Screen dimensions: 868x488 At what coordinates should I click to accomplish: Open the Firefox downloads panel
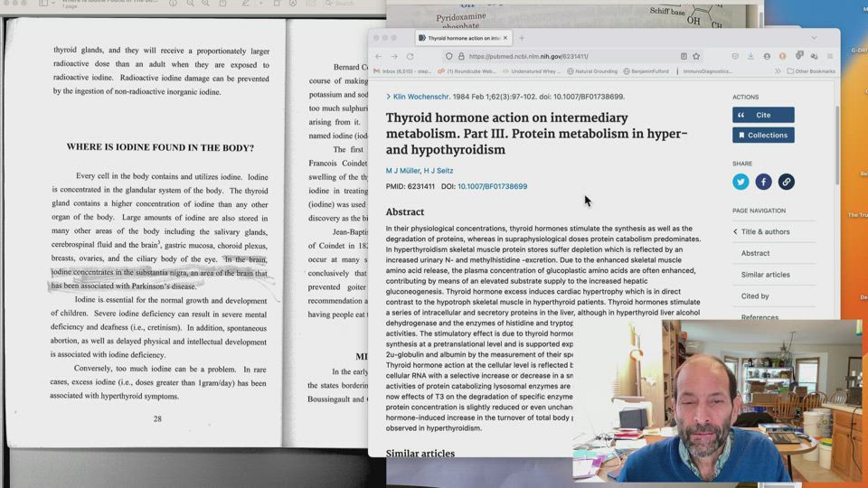750,56
